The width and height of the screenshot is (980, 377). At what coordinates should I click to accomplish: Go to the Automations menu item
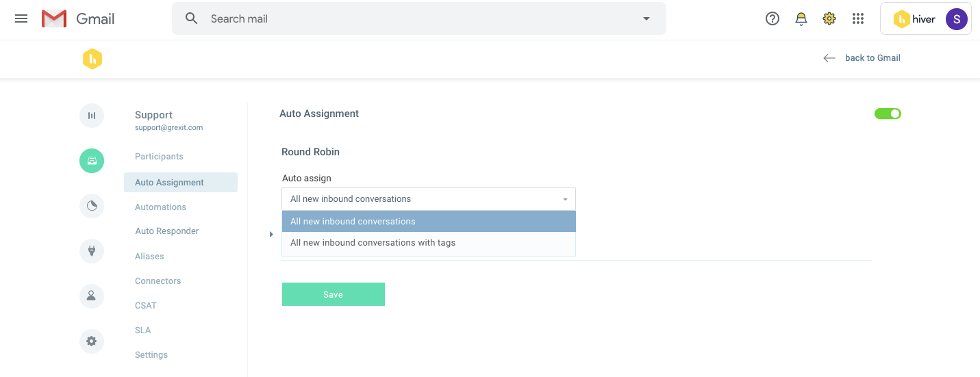point(160,207)
